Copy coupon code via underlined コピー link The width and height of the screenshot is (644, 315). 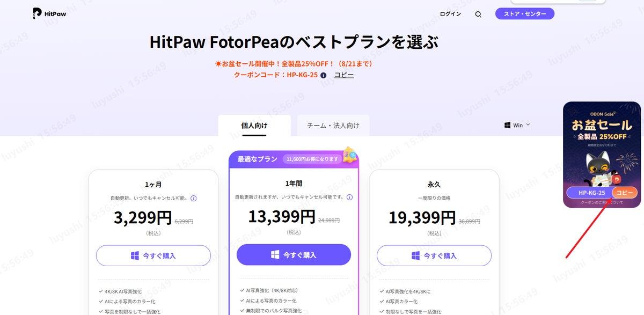(x=344, y=75)
